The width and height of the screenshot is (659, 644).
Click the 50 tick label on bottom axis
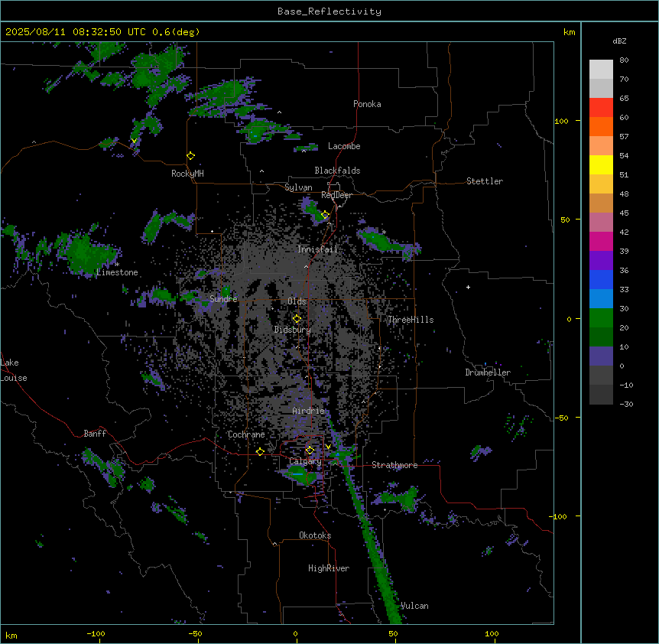(393, 633)
